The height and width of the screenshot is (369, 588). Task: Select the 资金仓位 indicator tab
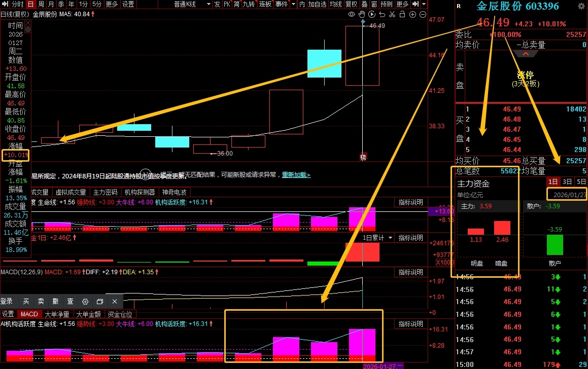click(120, 314)
